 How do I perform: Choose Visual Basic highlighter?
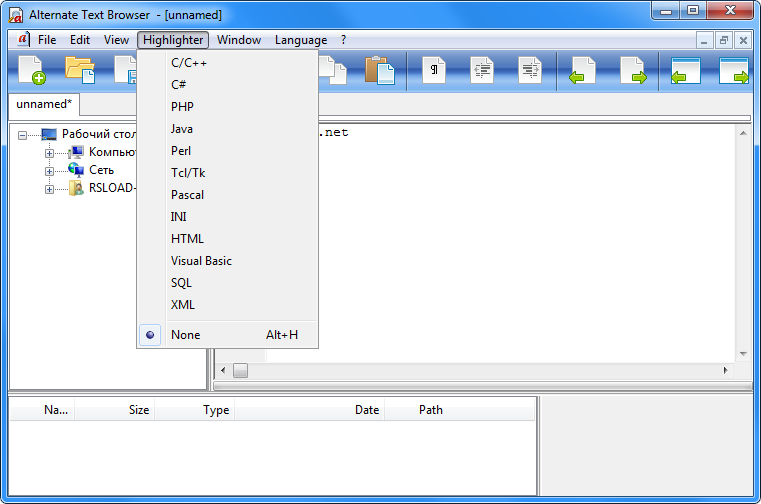pyautogui.click(x=228, y=261)
